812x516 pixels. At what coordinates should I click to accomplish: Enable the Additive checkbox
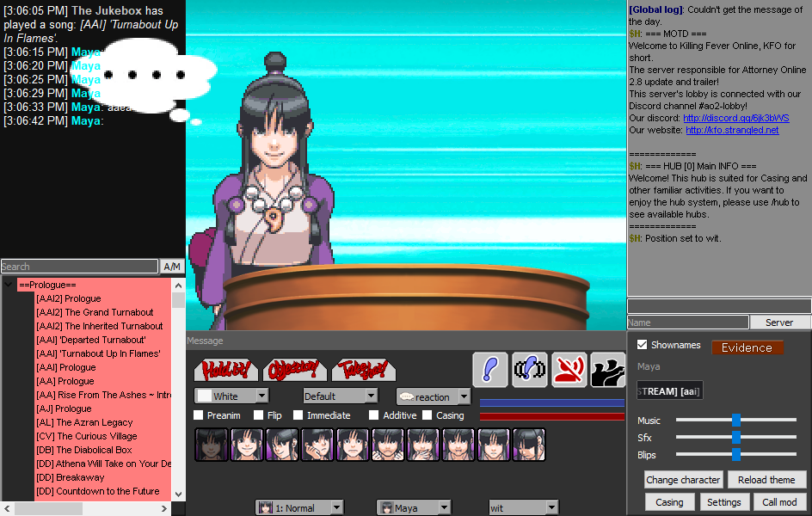374,415
